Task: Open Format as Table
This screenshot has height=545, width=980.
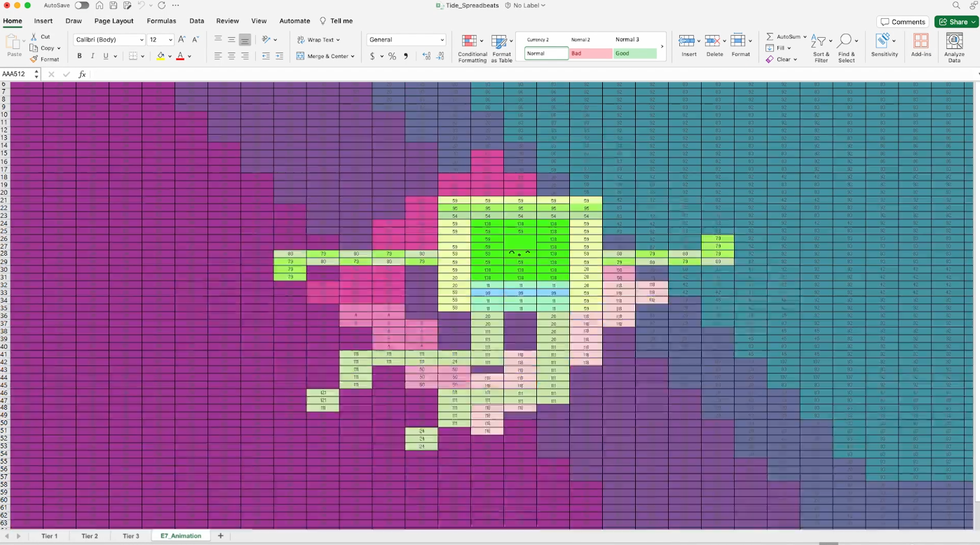Action: (502, 48)
